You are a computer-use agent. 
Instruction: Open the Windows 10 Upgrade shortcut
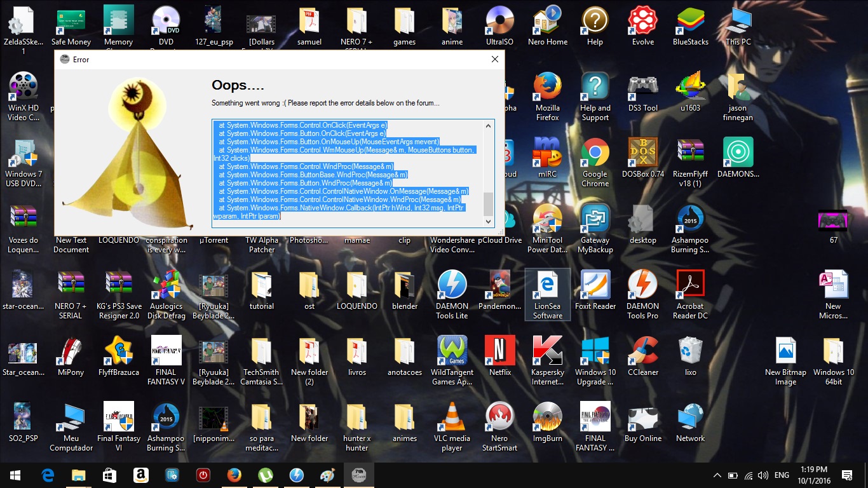coord(595,362)
